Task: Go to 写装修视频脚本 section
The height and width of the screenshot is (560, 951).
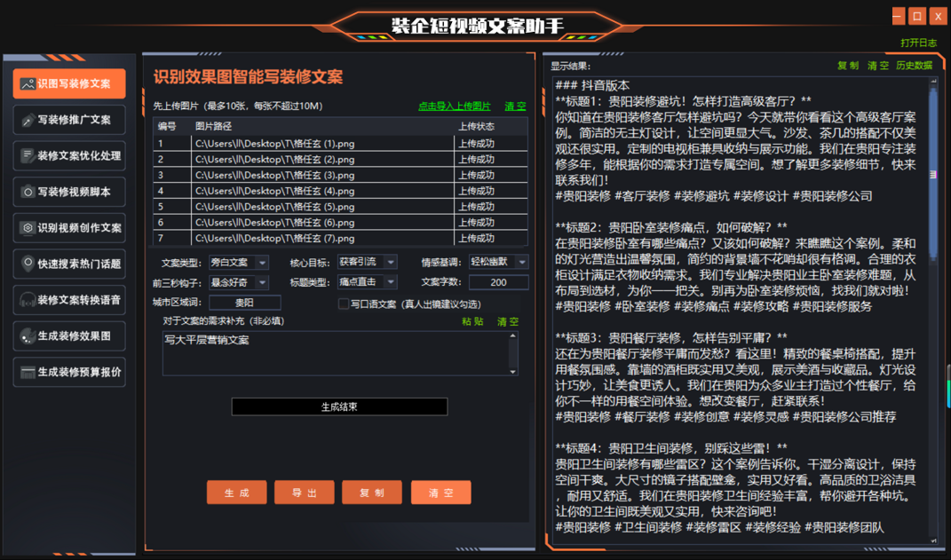Action: (69, 192)
